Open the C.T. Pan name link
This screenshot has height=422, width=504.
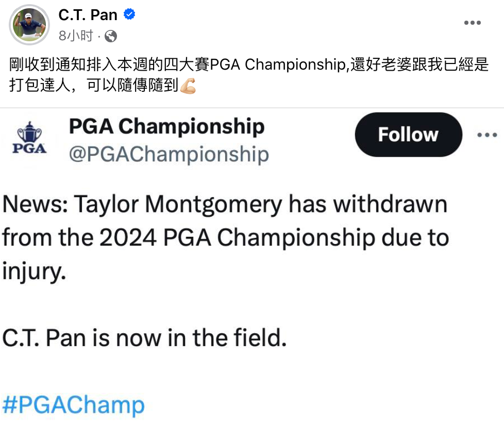tap(88, 15)
